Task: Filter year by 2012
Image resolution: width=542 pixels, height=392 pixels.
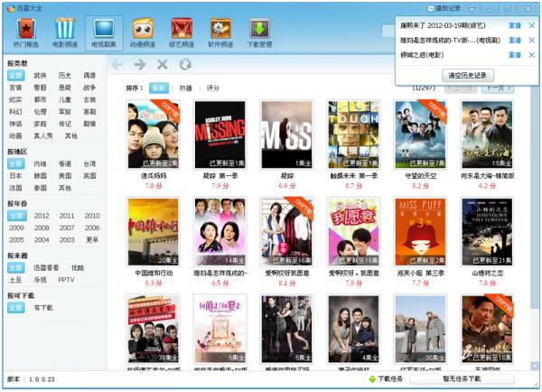Action: 42,216
